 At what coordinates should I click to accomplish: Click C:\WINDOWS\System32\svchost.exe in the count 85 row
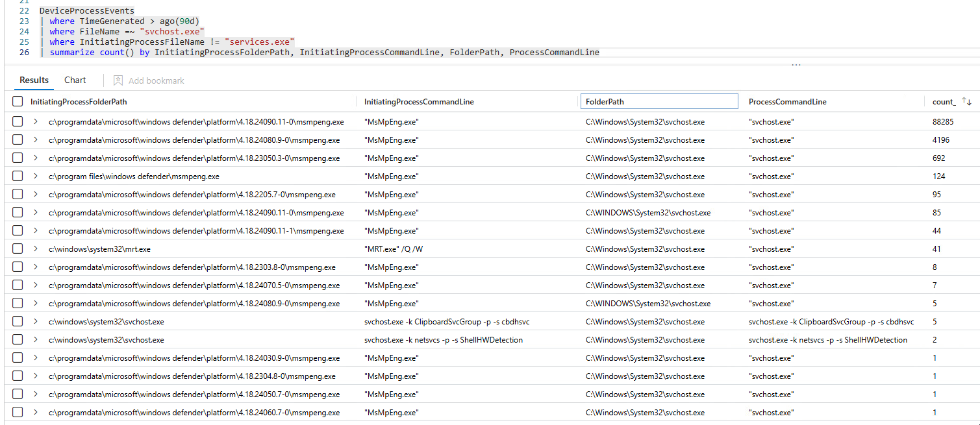(x=648, y=213)
